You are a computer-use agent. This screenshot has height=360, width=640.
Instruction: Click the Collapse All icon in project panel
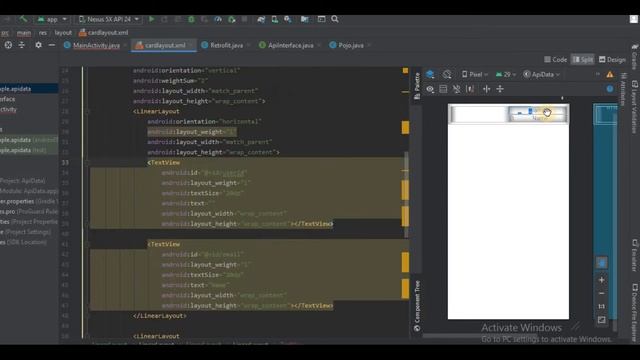tap(22, 45)
